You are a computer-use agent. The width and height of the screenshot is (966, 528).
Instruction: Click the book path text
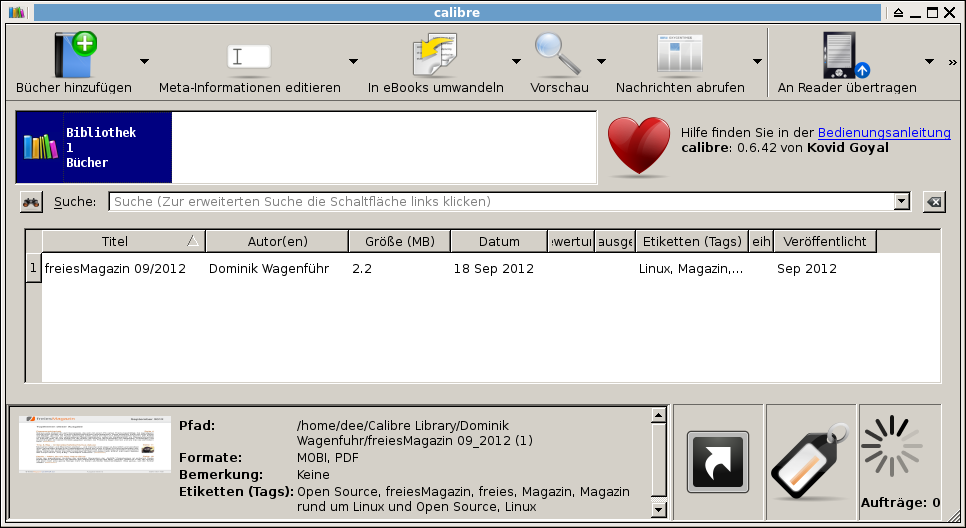click(415, 433)
